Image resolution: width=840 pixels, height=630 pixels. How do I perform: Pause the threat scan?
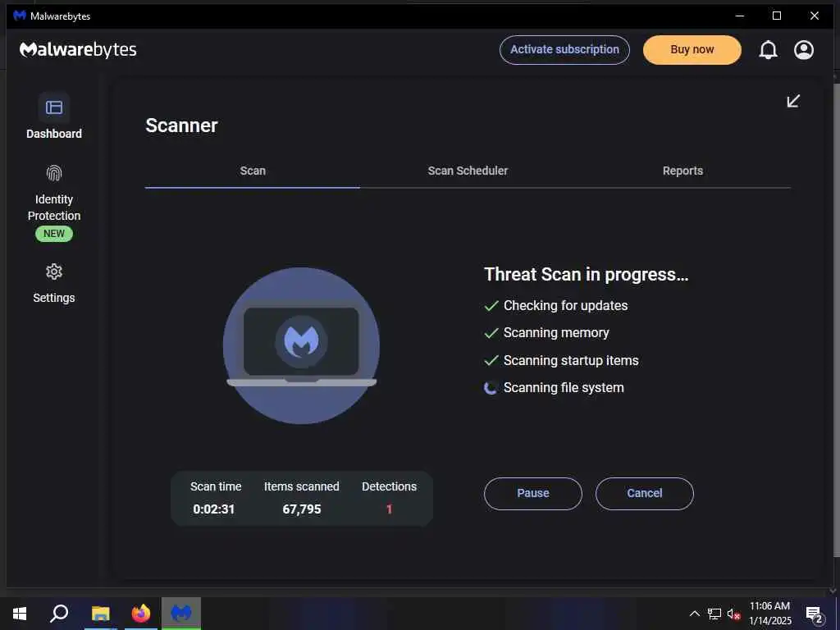point(533,493)
